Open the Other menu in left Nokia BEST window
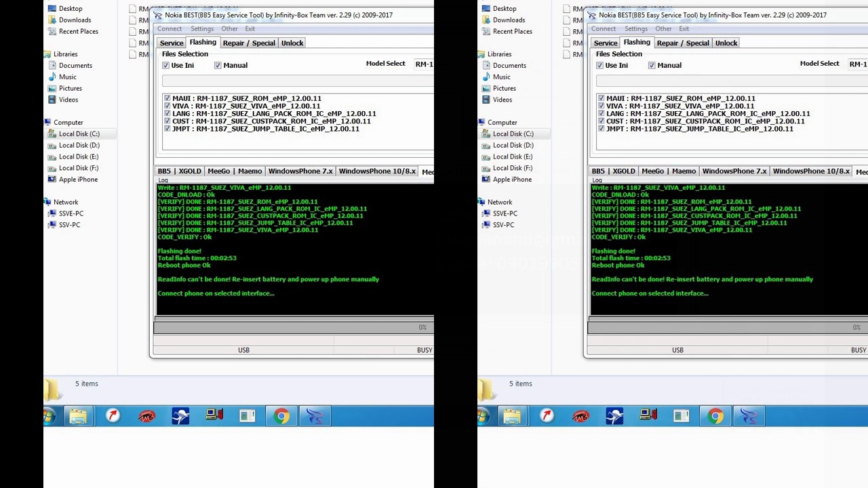This screenshot has width=868, height=488. (229, 28)
